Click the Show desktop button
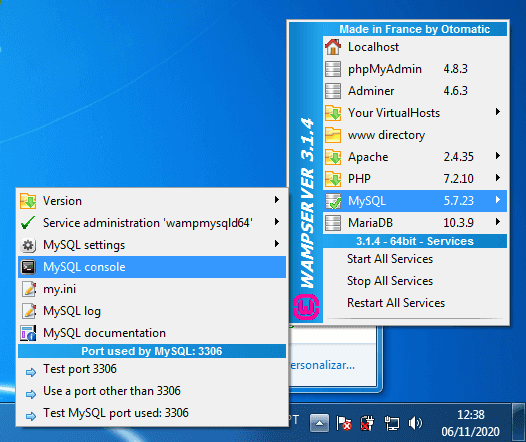The height and width of the screenshot is (442, 526). point(519,423)
